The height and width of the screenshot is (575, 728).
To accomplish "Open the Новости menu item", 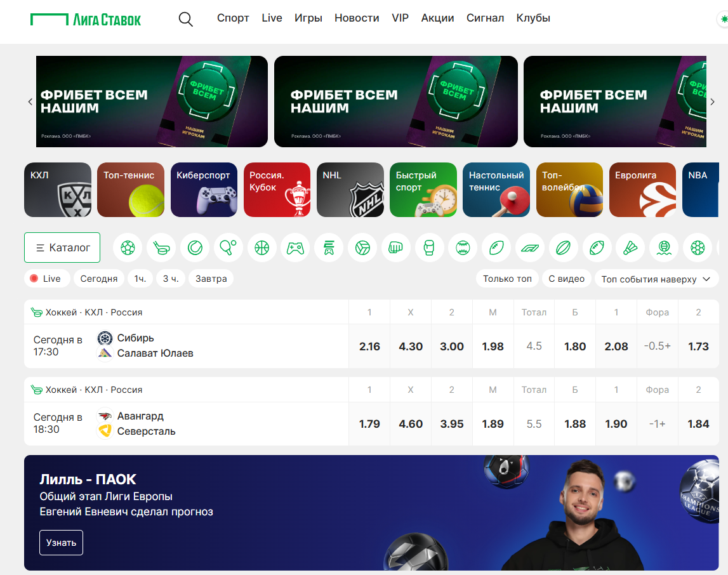I will [x=357, y=18].
